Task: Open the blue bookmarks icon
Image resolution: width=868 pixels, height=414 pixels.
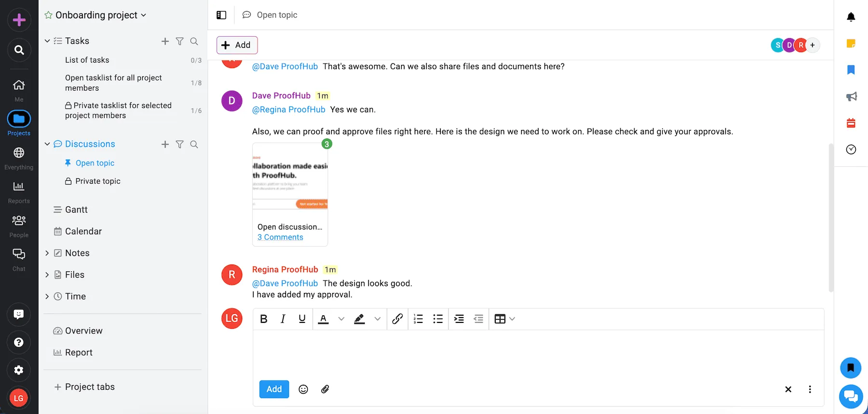Action: coord(851,70)
